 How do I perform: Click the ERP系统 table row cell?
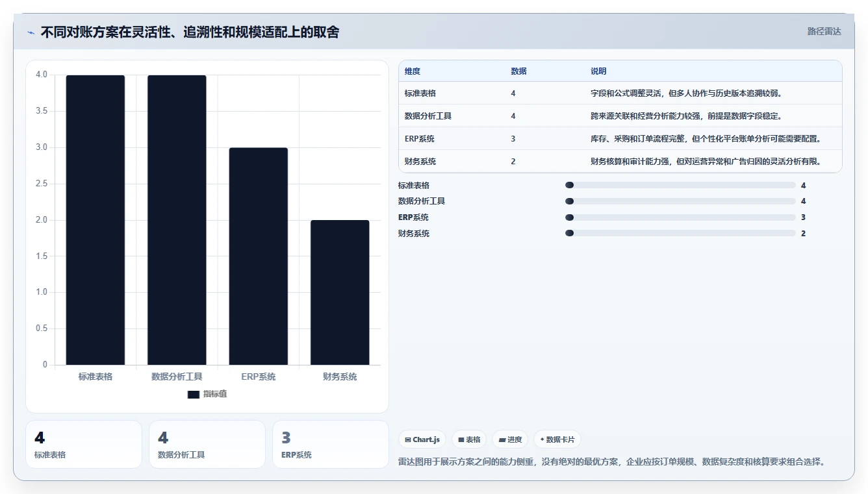pos(420,139)
